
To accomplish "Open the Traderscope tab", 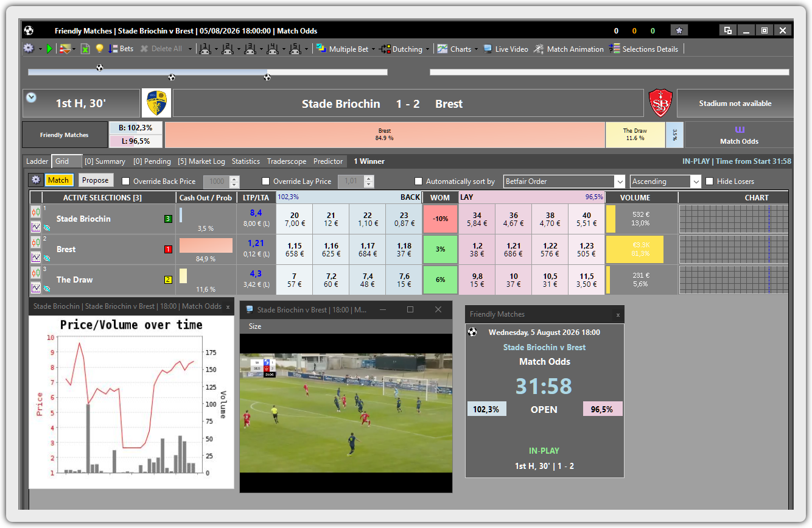I will 287,161.
